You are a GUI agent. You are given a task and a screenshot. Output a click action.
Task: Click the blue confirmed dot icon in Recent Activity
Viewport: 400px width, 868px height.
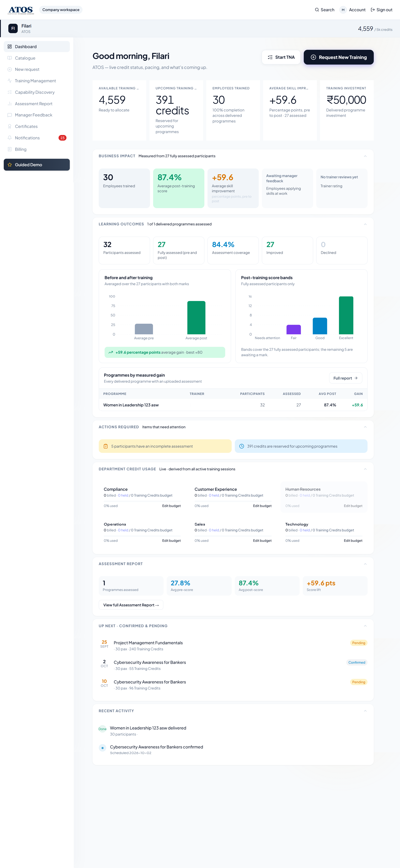102,748
